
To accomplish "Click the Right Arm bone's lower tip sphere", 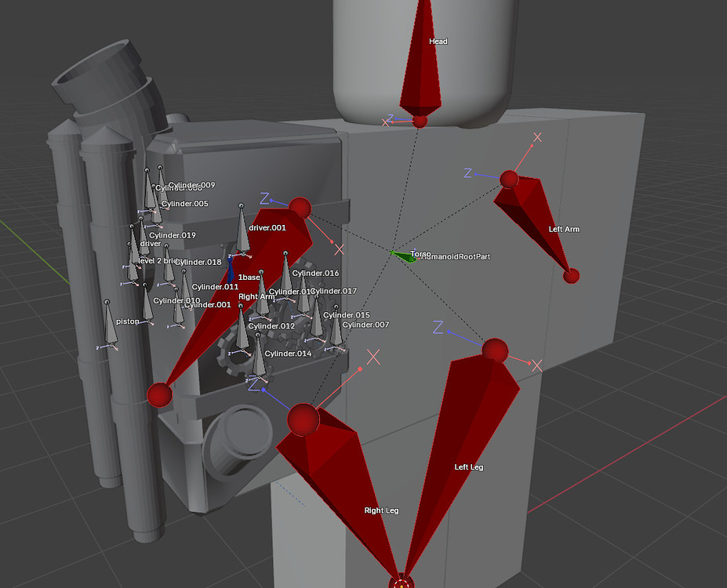I will (x=159, y=395).
